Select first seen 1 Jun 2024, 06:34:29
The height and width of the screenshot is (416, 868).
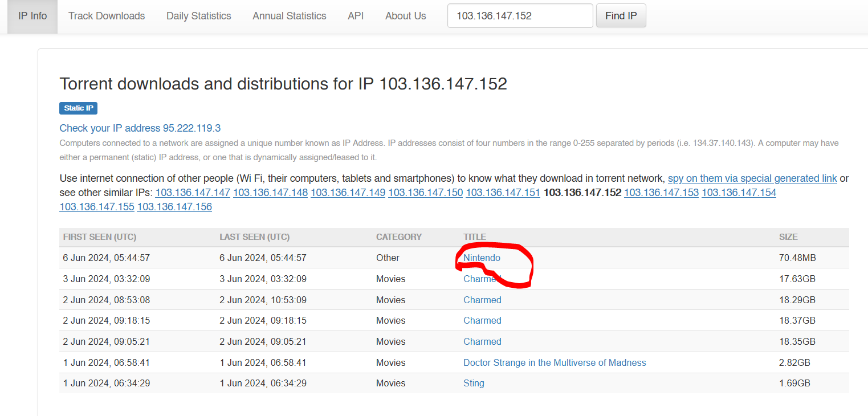coord(107,384)
